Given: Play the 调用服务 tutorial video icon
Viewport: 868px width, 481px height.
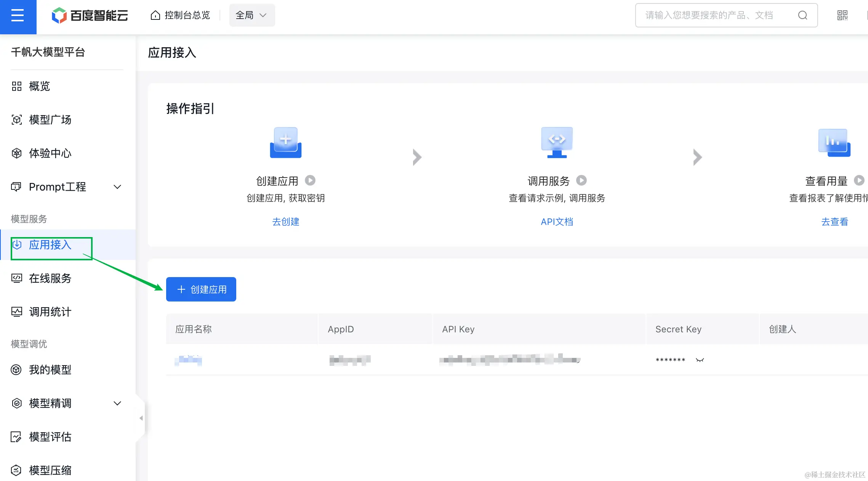Looking at the screenshot, I should coord(581,180).
